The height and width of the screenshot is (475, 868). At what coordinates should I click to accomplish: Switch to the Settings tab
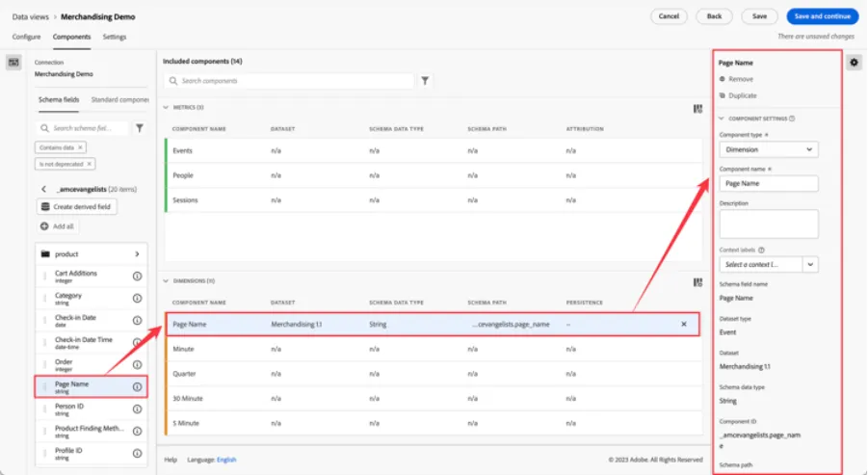click(x=115, y=37)
